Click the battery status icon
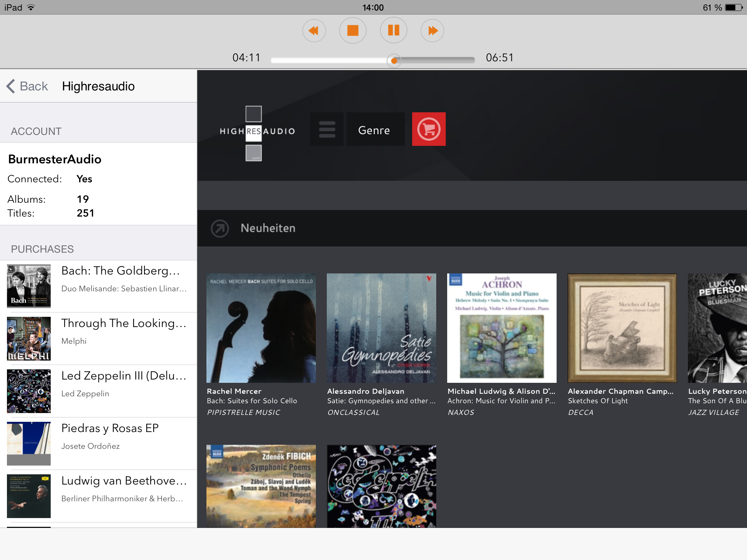747x560 pixels. tap(734, 7)
